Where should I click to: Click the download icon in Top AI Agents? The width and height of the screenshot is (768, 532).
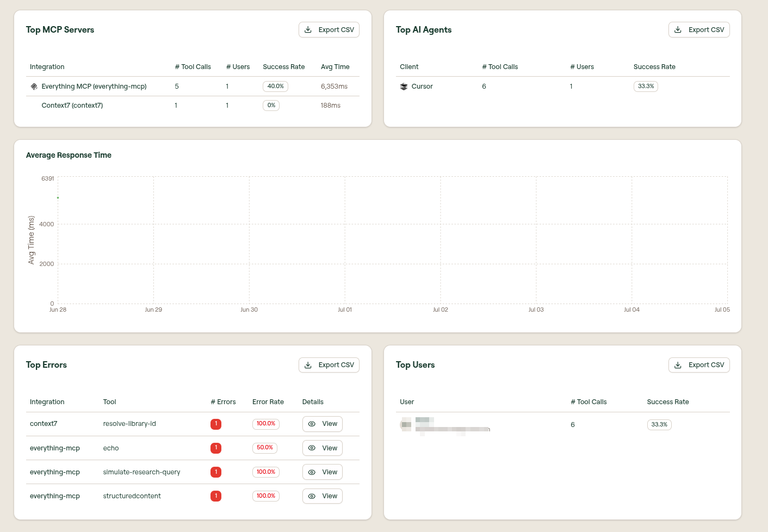(x=678, y=30)
